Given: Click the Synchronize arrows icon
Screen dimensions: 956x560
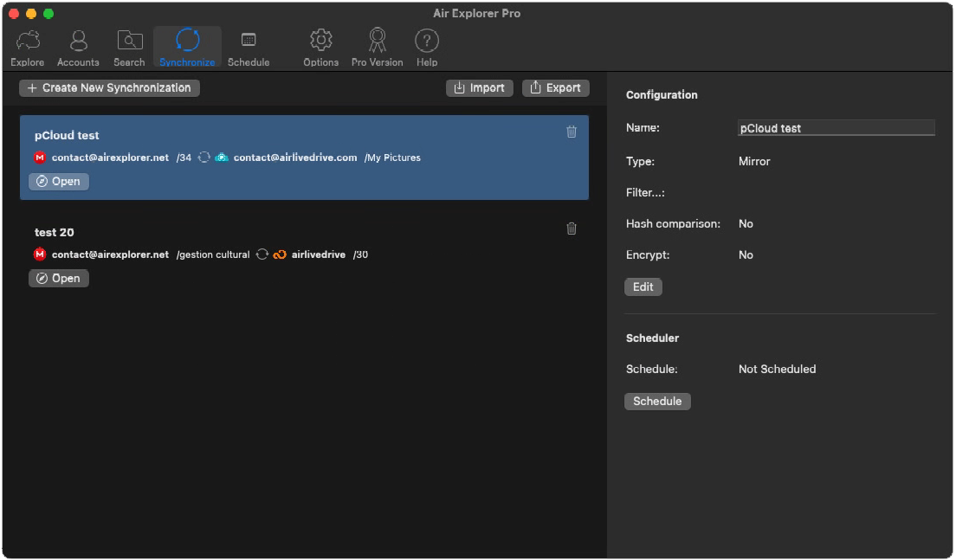Looking at the screenshot, I should pos(187,40).
